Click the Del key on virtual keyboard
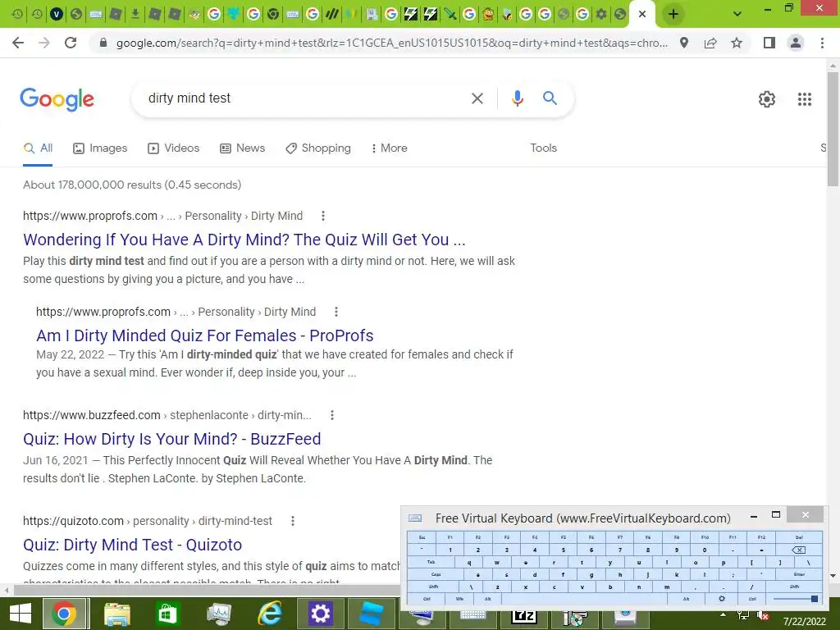The height and width of the screenshot is (630, 840). click(799, 537)
